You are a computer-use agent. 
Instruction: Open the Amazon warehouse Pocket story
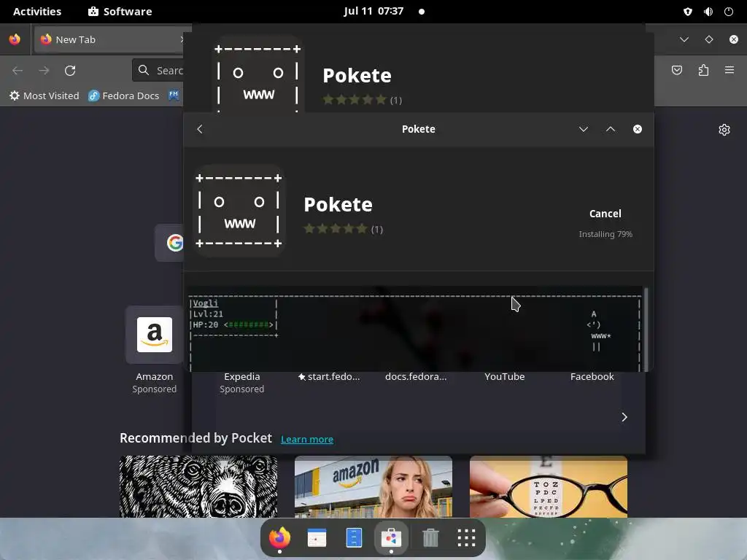373,486
